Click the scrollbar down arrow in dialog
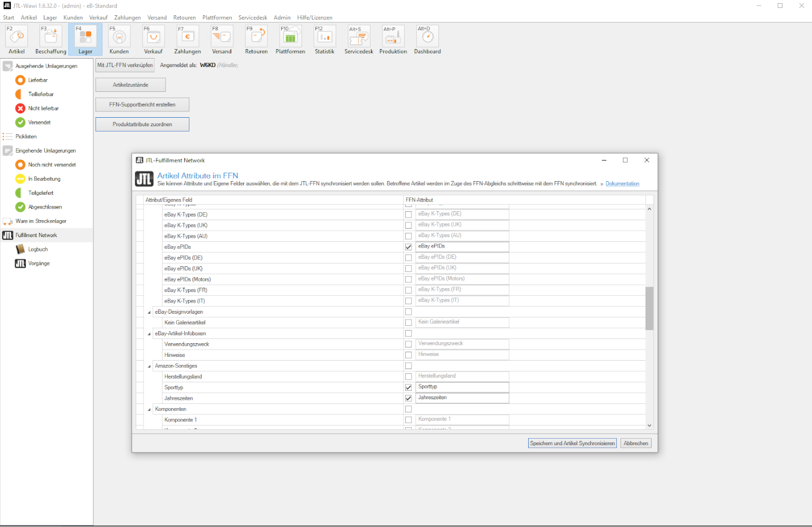The image size is (812, 527). (649, 425)
